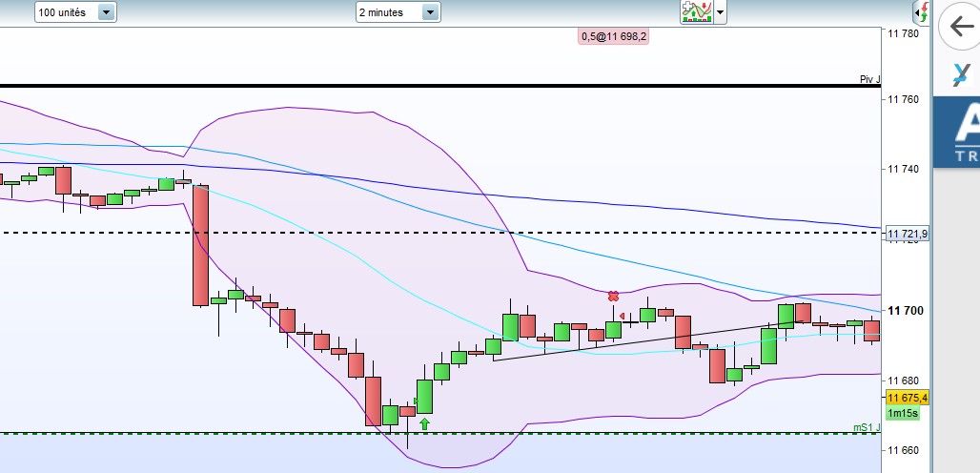Click the "11 760" price axis value

tap(904, 99)
